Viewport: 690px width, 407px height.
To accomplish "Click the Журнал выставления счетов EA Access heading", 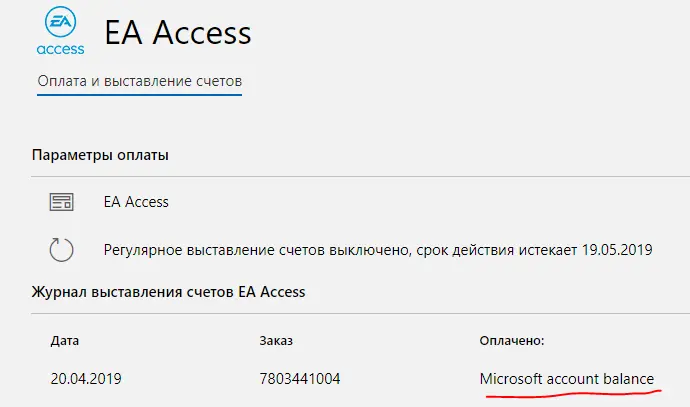I will coord(168,292).
